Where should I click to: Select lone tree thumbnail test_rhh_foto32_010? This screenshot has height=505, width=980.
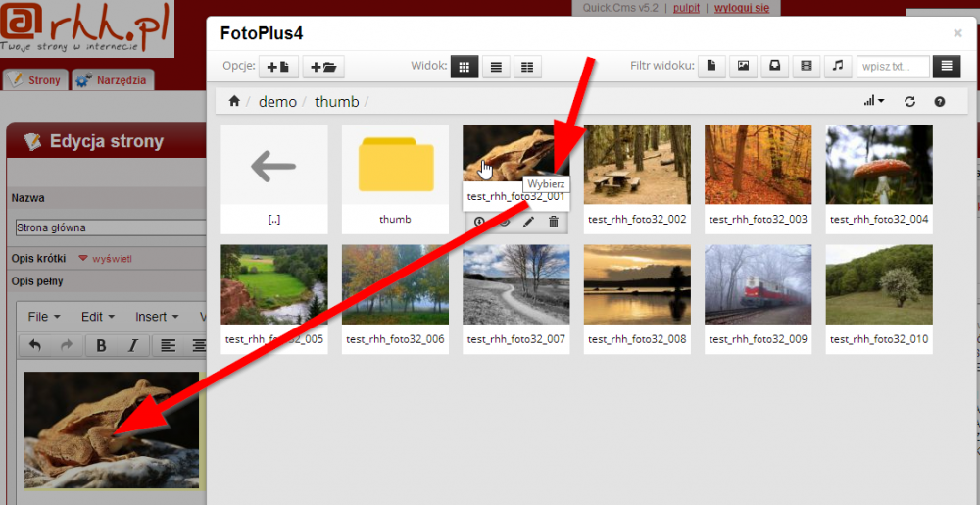(879, 284)
